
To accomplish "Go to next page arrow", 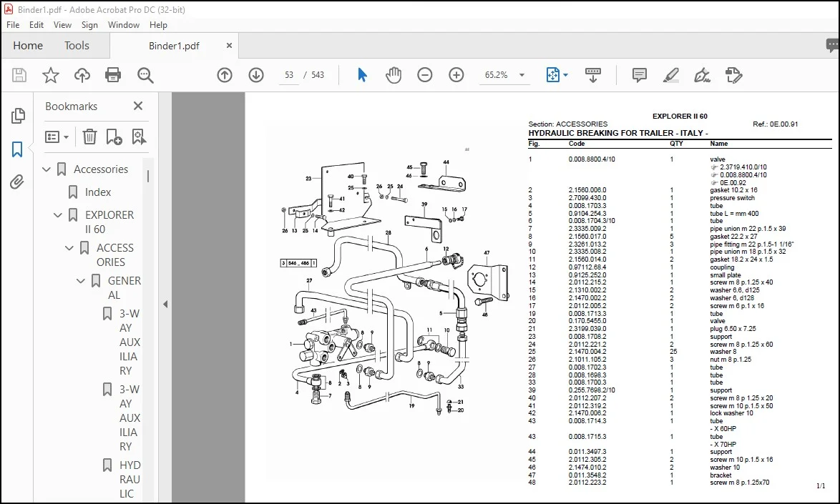I will click(x=256, y=75).
